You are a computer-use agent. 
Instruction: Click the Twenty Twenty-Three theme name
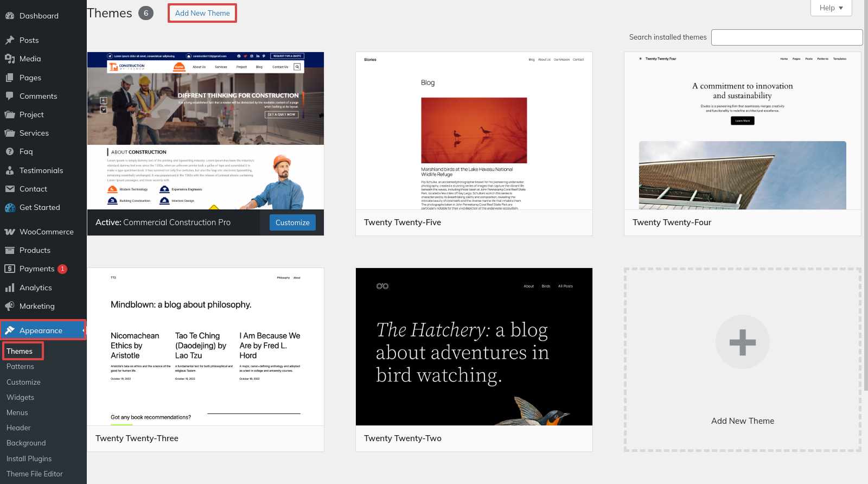(x=137, y=438)
